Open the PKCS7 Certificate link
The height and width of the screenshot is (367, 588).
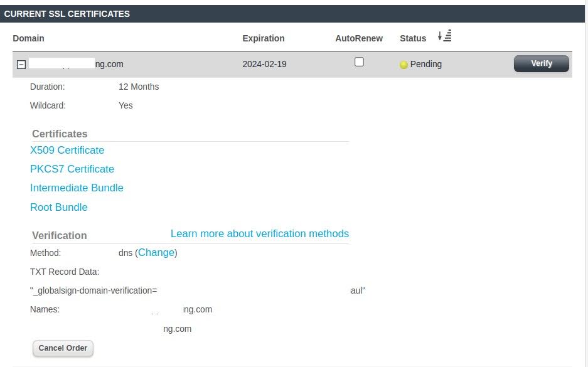click(72, 169)
